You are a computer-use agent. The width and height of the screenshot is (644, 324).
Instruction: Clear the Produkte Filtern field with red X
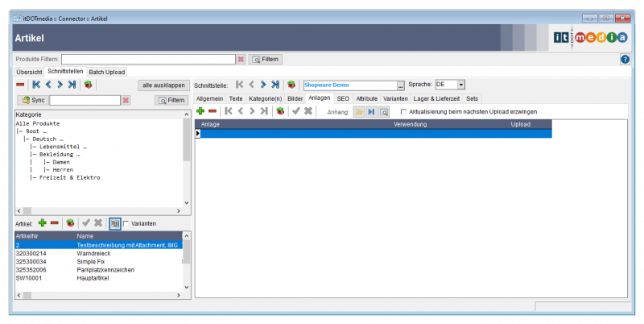pos(241,59)
